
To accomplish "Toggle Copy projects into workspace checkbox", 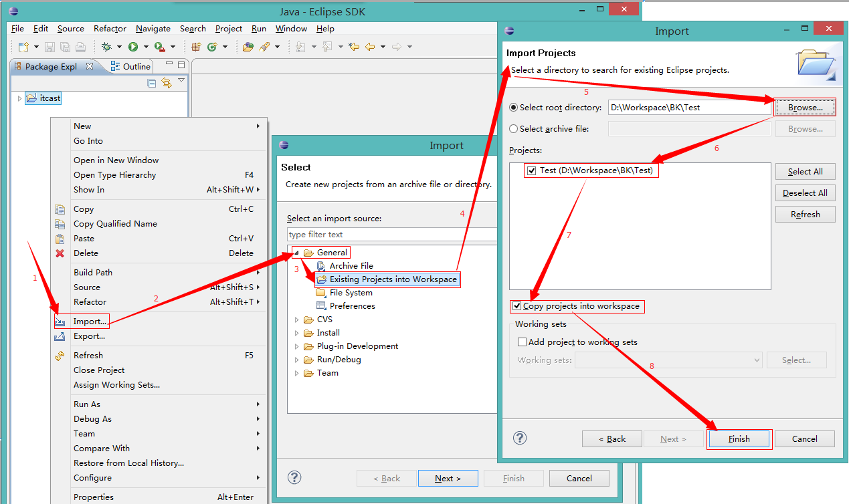I will 516,306.
